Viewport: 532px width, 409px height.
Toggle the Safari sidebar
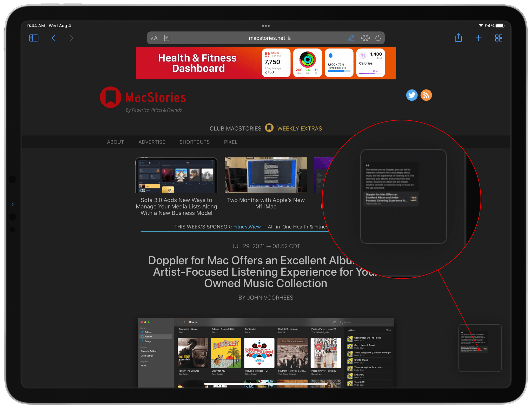tap(34, 38)
